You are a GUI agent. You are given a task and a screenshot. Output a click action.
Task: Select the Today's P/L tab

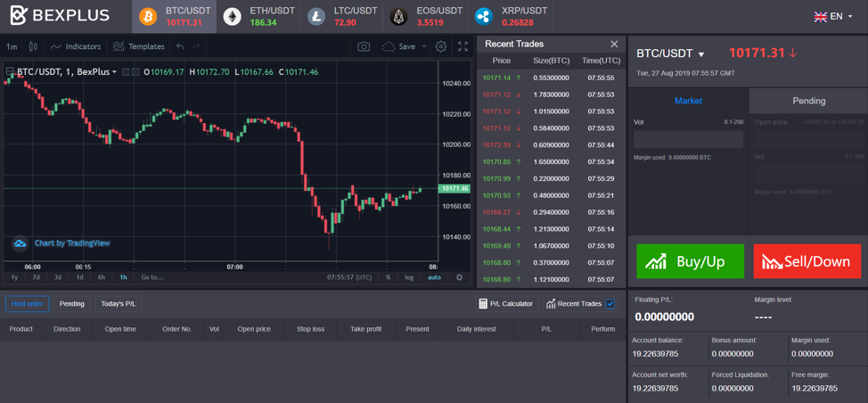tap(119, 304)
